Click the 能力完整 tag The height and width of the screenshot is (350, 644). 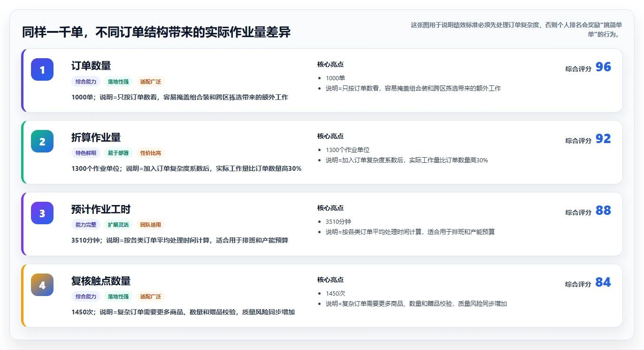[x=86, y=225]
